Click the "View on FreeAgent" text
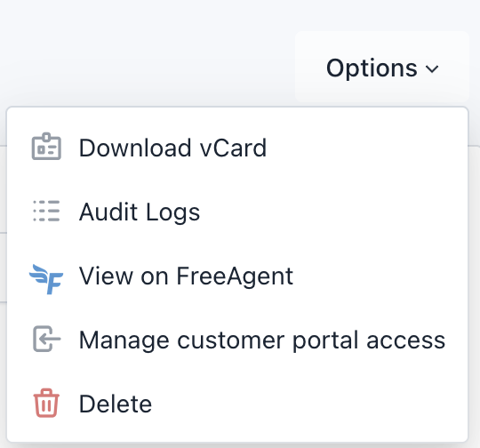The image size is (480, 448). pos(186,276)
